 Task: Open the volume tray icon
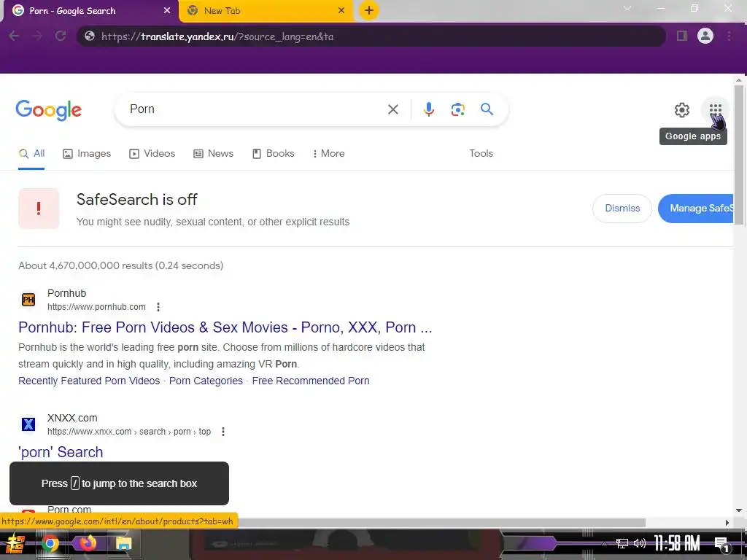640,543
